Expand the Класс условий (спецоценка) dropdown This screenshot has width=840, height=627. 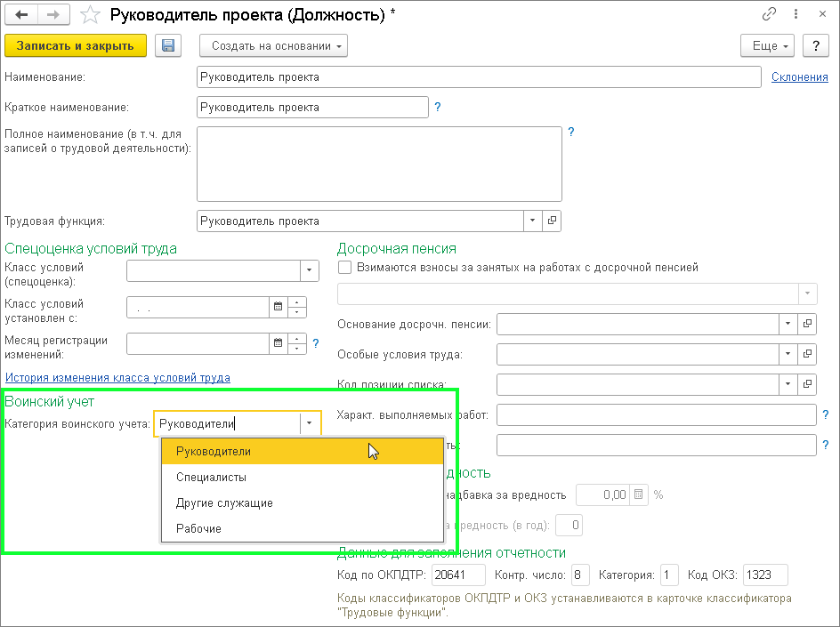309,270
